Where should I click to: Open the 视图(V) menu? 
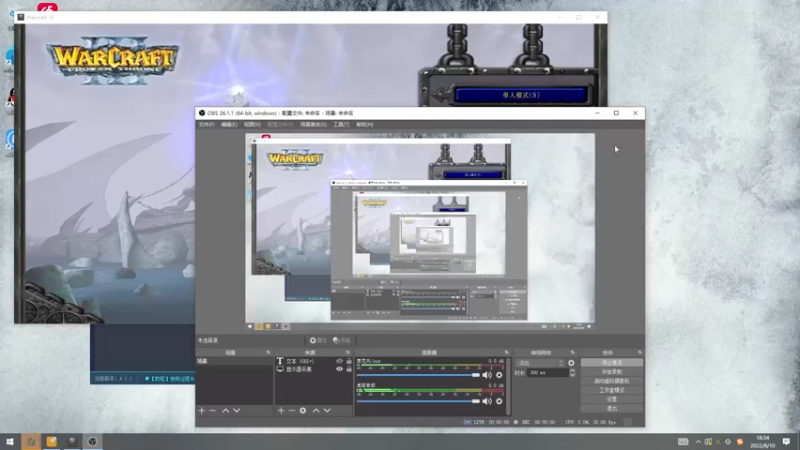click(x=252, y=124)
